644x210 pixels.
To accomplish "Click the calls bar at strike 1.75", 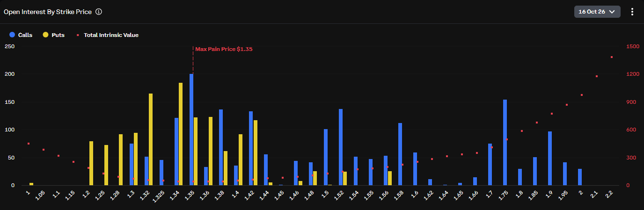I will point(505,143).
